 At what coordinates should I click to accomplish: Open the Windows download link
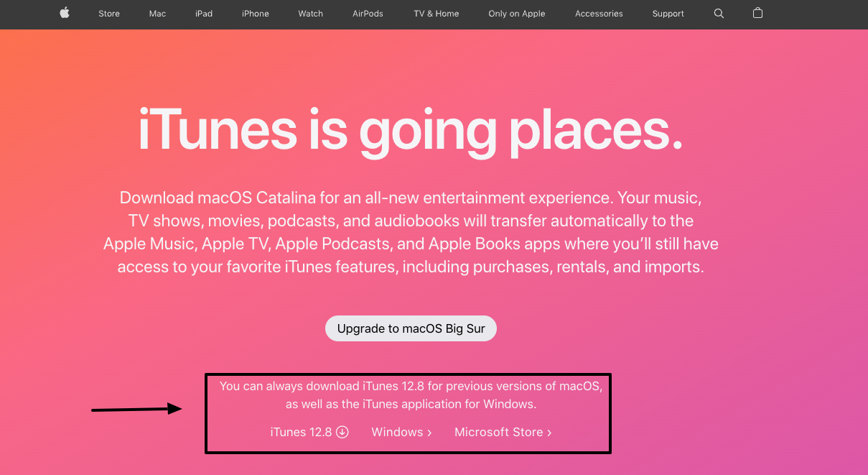pos(401,432)
